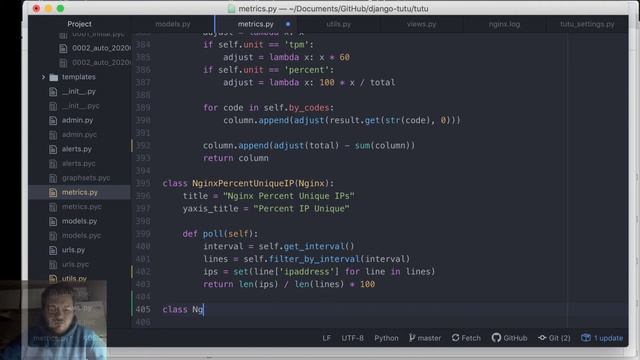Select alerts.pyc in project tree

pos(78,163)
